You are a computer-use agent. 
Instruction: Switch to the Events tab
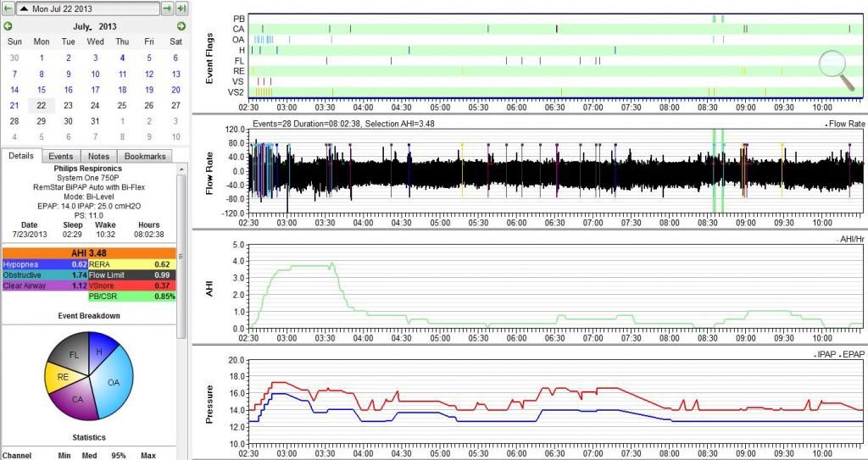point(60,156)
